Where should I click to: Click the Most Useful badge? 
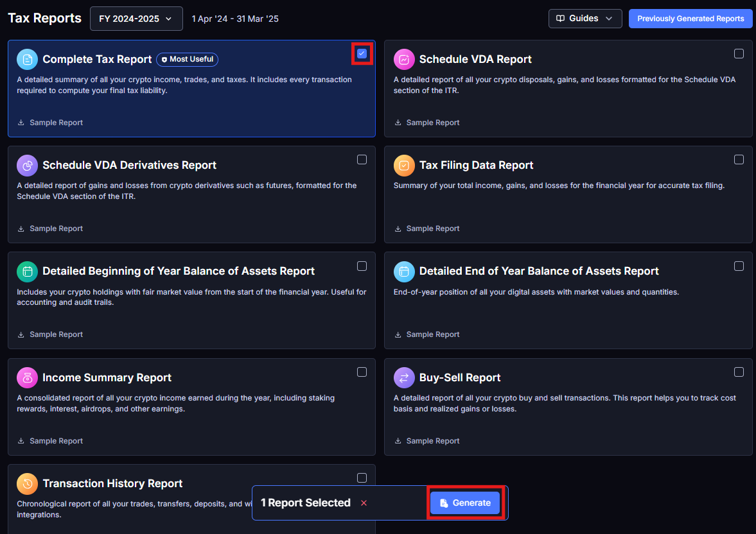[187, 59]
